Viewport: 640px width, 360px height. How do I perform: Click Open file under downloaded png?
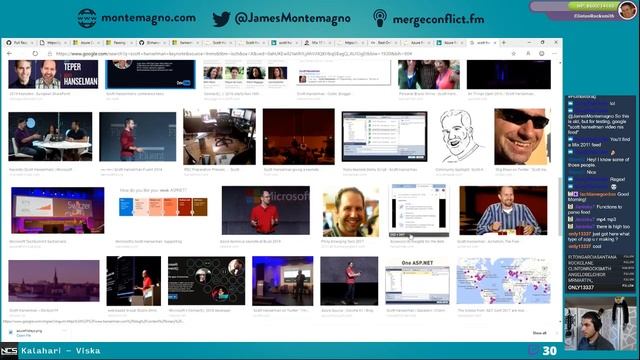pos(23,336)
